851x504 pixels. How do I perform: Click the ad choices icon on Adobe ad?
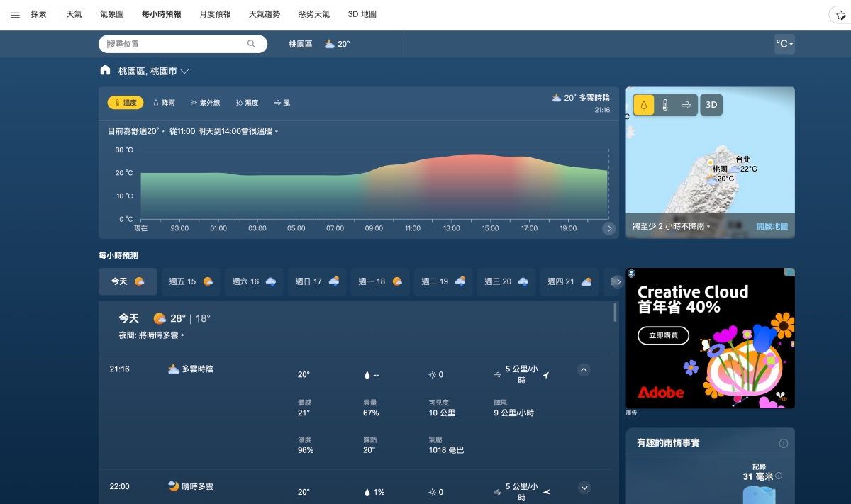point(790,272)
